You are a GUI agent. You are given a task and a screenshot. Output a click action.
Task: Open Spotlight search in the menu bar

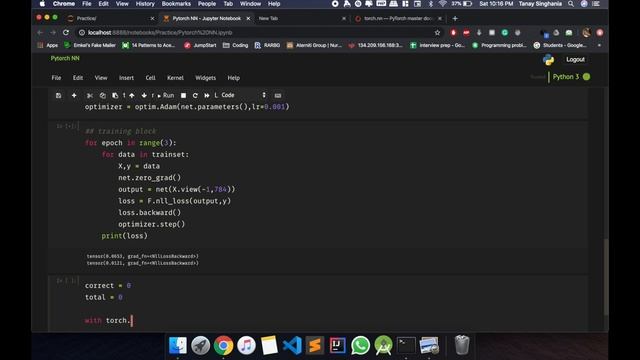point(571,4)
